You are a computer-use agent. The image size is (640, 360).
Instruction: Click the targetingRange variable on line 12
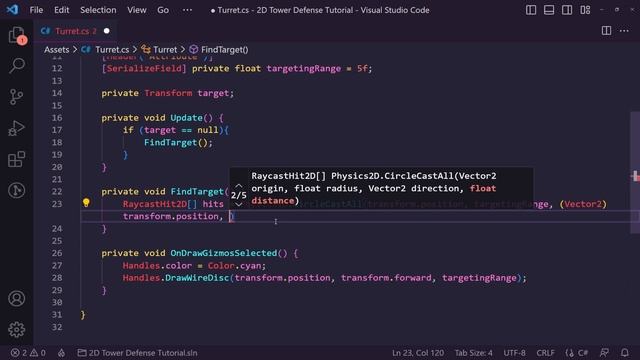(x=304, y=69)
